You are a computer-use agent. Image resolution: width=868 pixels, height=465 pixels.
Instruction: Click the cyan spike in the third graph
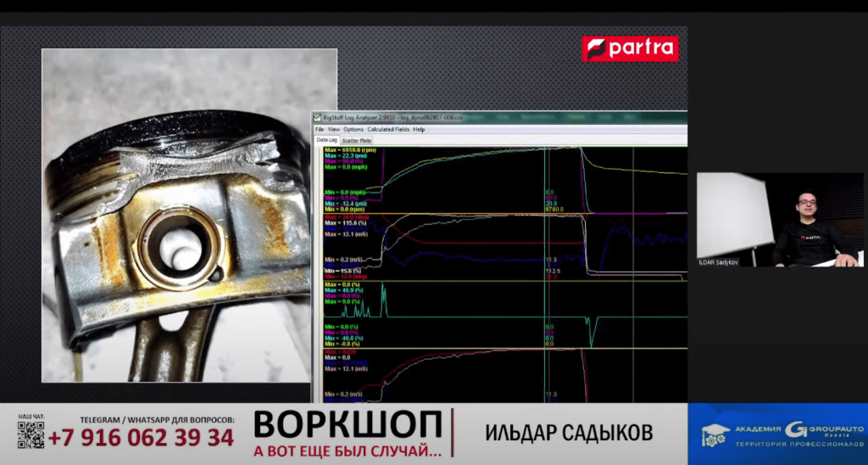(x=384, y=297)
